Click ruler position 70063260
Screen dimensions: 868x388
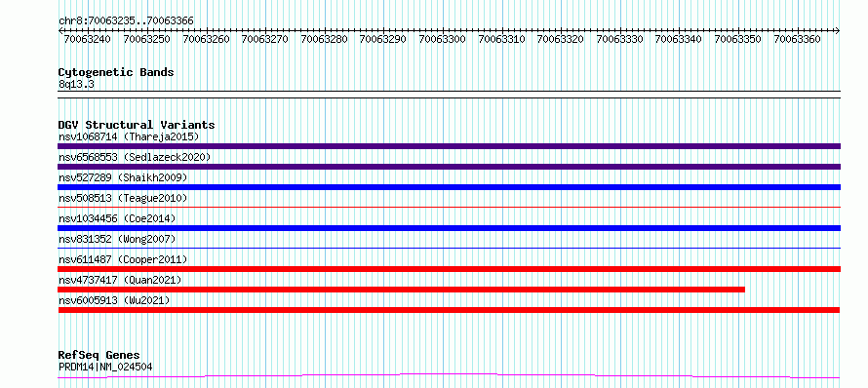(x=206, y=39)
